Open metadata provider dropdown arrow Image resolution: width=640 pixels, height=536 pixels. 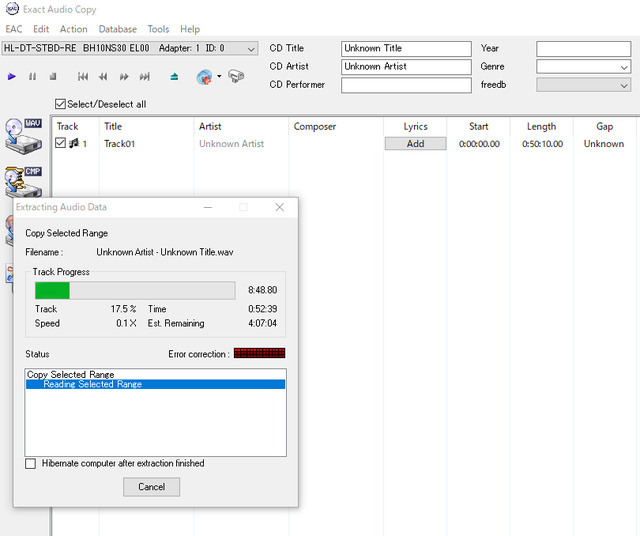[219, 76]
